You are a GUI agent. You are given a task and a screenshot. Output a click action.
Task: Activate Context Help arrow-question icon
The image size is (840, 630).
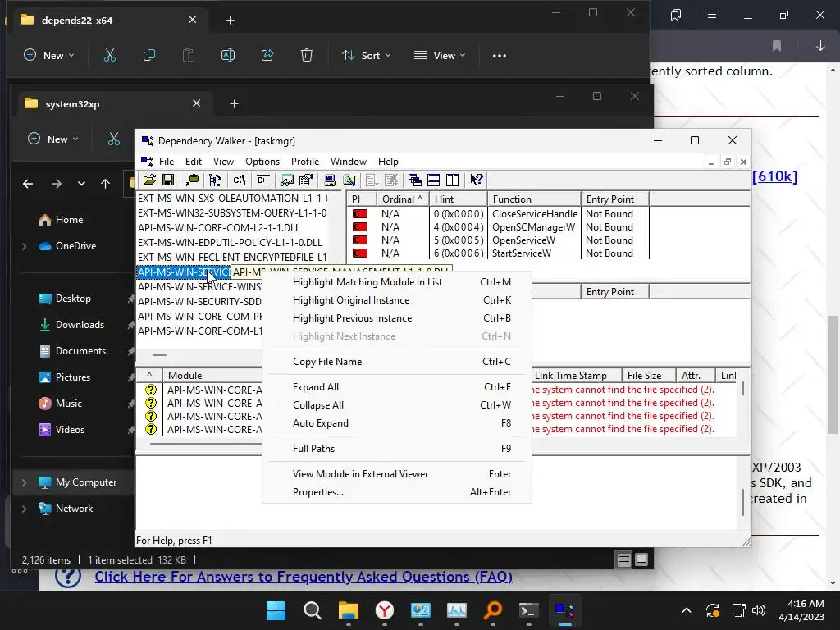477,180
